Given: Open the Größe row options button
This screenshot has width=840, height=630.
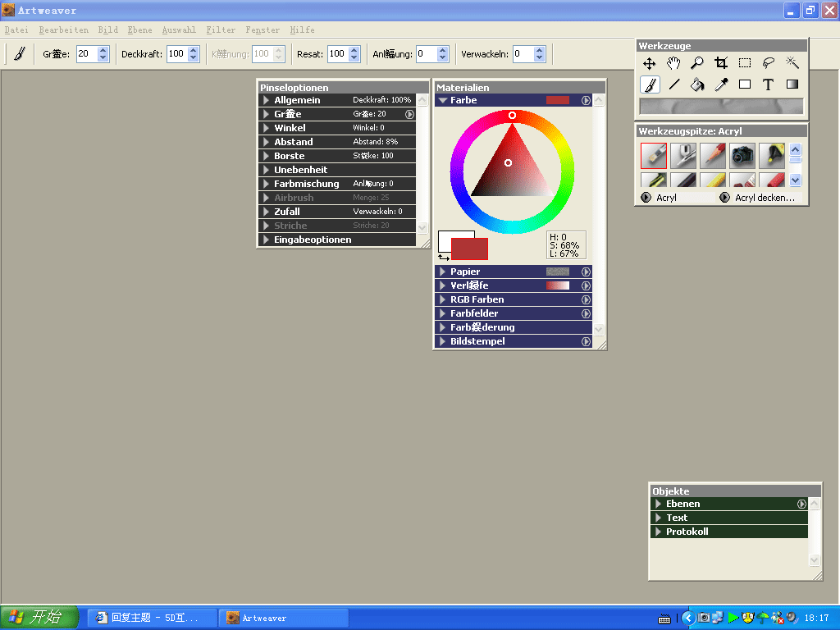Looking at the screenshot, I should click(x=410, y=114).
